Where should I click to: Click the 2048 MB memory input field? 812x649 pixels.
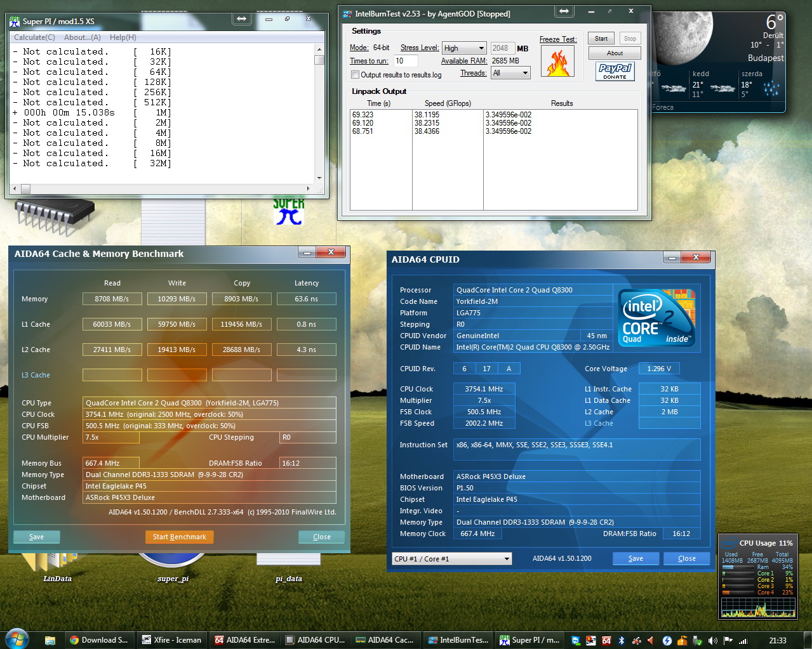[502, 48]
